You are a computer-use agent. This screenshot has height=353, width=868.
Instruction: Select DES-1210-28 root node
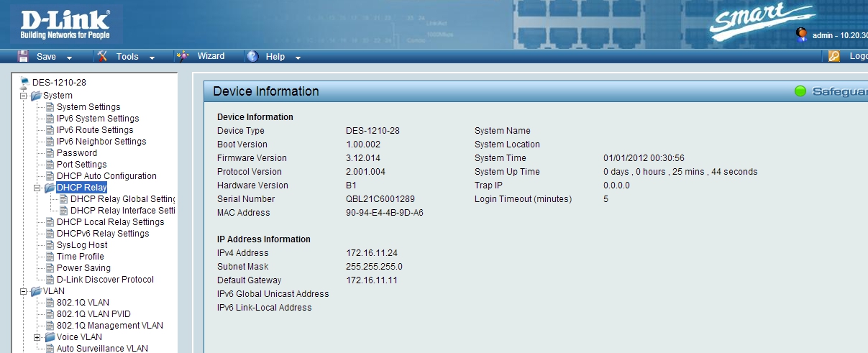pyautogui.click(x=59, y=82)
